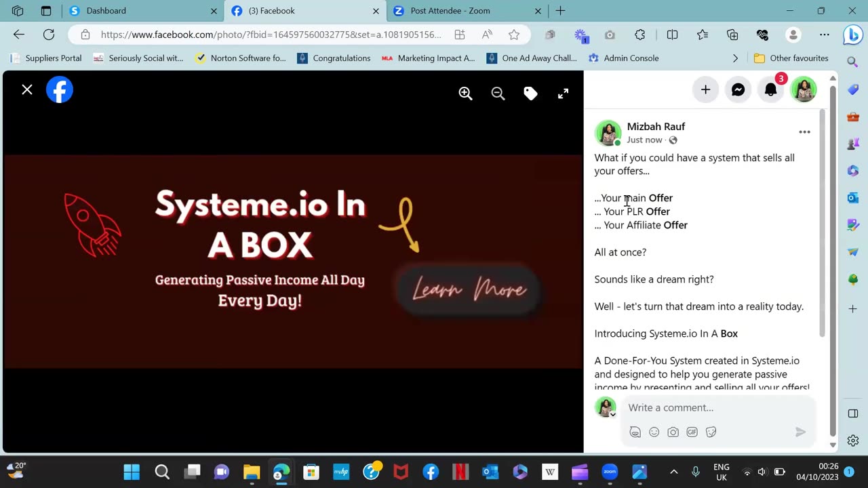Click the Facebook logo in photo viewer
868x488 pixels.
[60, 89]
